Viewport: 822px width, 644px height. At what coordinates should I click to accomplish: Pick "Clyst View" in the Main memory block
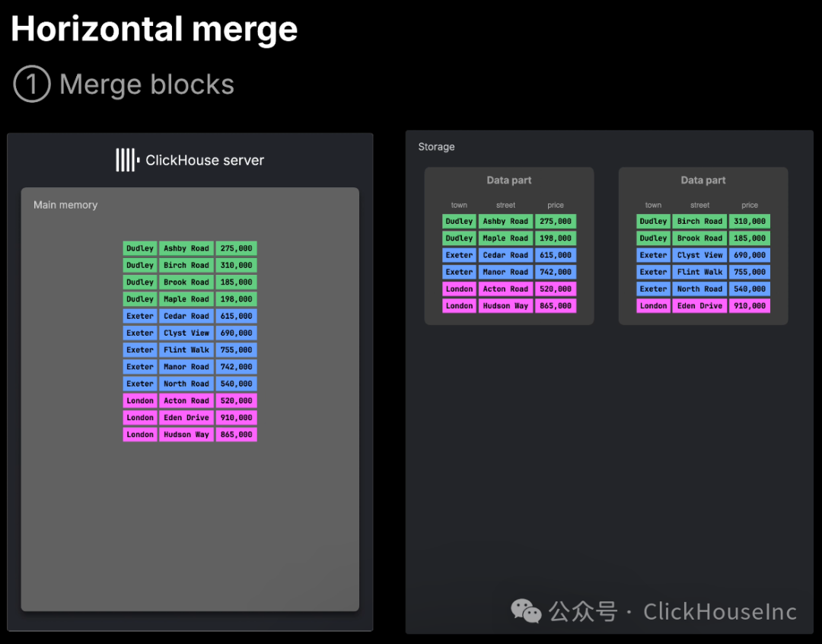coord(186,333)
